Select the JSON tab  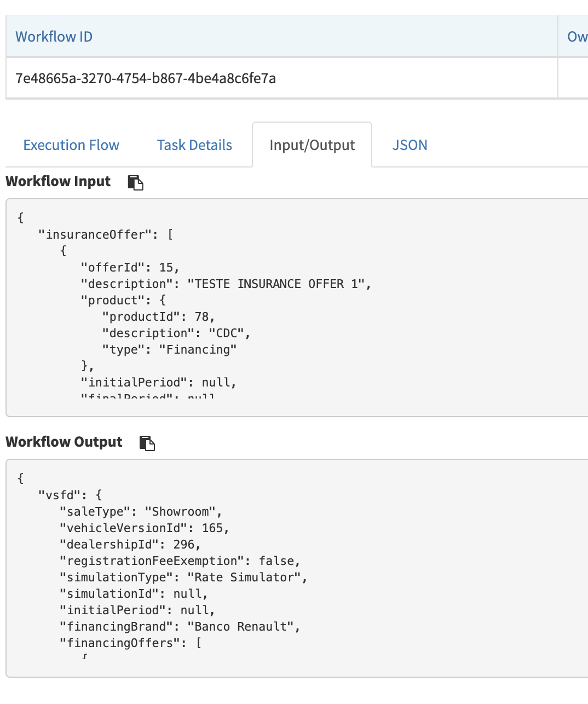pyautogui.click(x=410, y=145)
